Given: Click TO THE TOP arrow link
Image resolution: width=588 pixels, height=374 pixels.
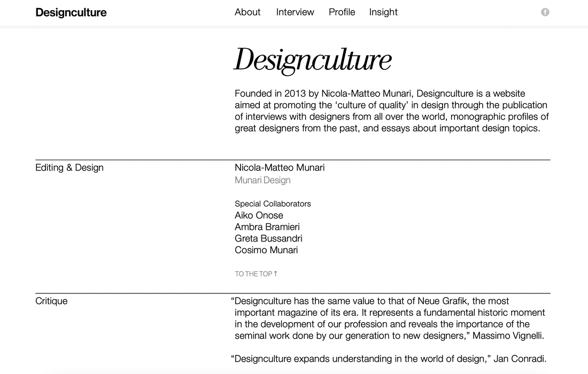Looking at the screenshot, I should coord(256,274).
